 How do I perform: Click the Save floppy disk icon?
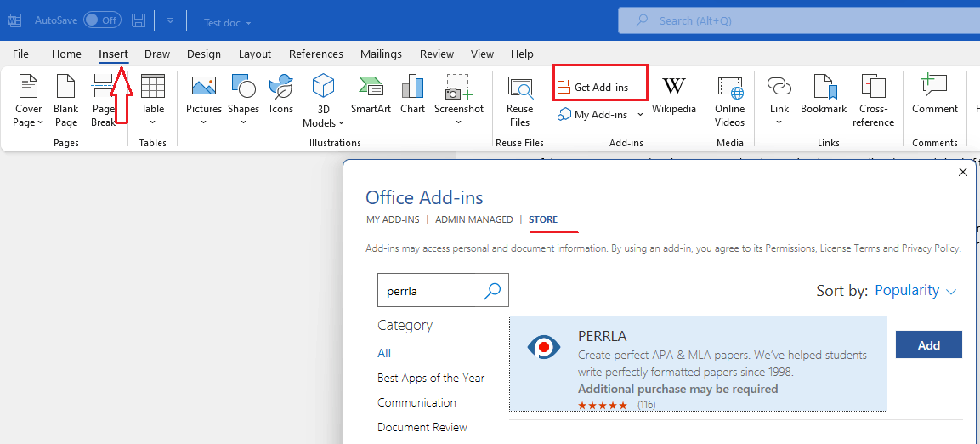point(139,20)
